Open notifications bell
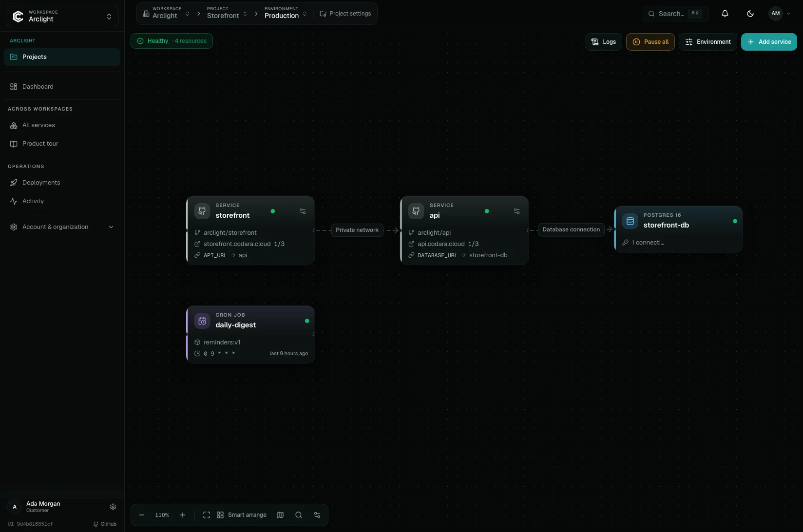The width and height of the screenshot is (803, 532). pos(725,14)
